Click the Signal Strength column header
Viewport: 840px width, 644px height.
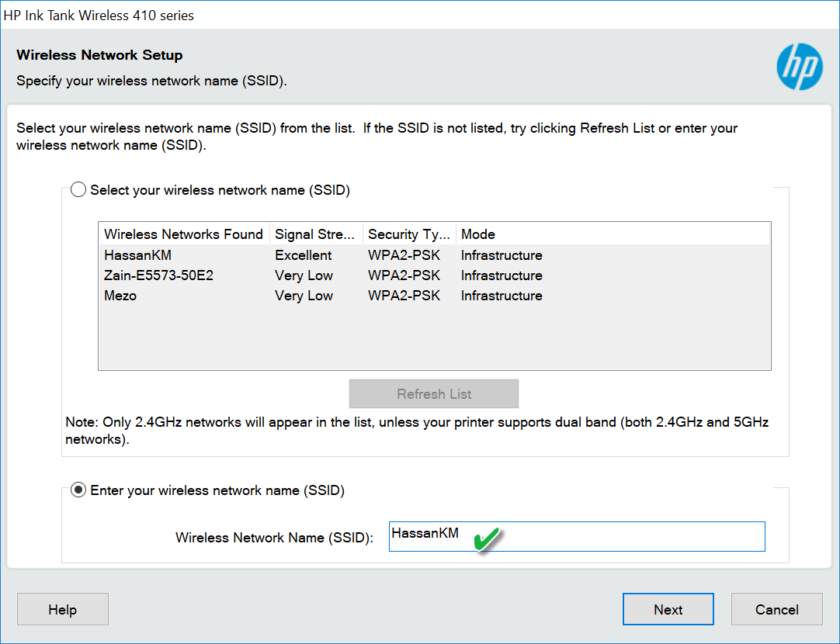pos(315,234)
